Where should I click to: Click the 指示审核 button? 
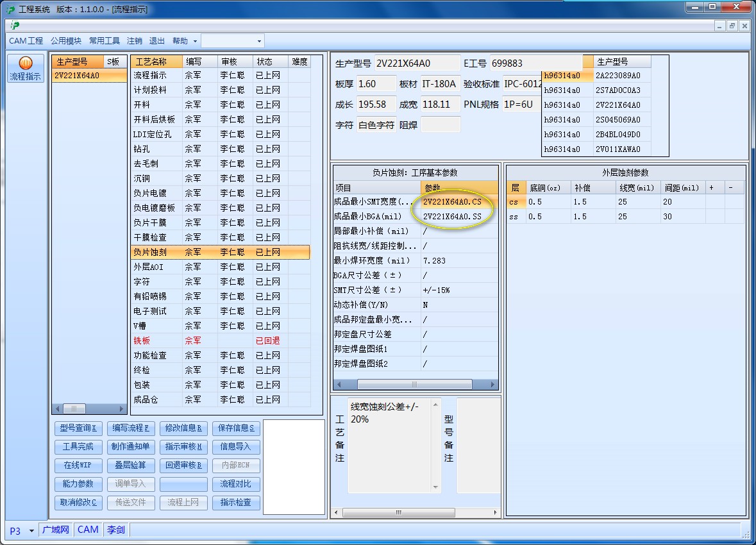pyautogui.click(x=183, y=447)
